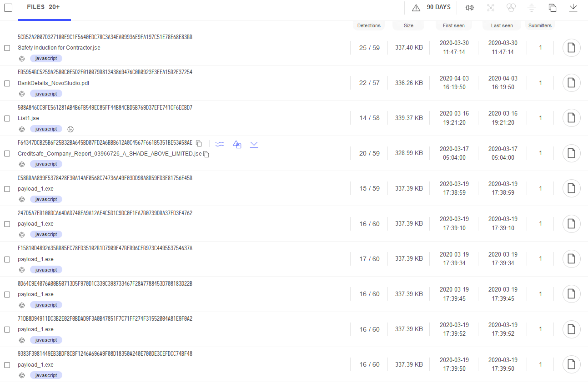The width and height of the screenshot is (588, 383).
Task: Click the warning triangle icon beside 90 DAYS
Action: [416, 8]
